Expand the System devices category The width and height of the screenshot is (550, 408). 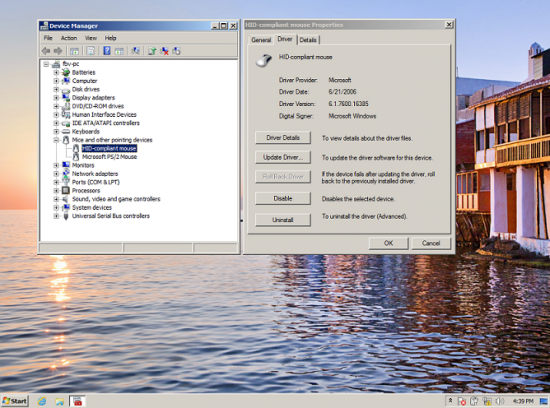(56, 208)
